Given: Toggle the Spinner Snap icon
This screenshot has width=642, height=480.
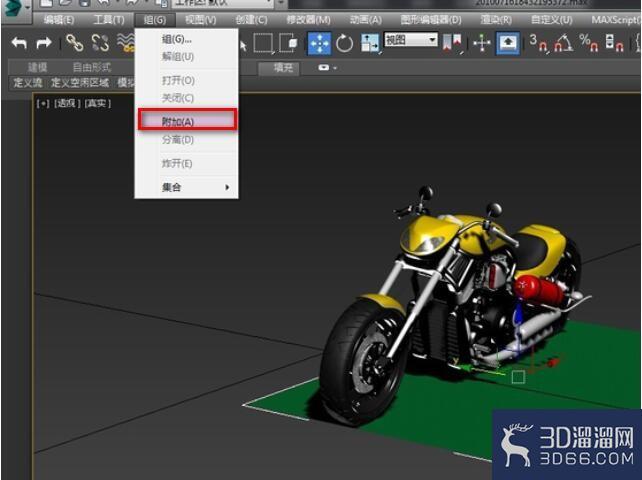Looking at the screenshot, I should (x=614, y=43).
